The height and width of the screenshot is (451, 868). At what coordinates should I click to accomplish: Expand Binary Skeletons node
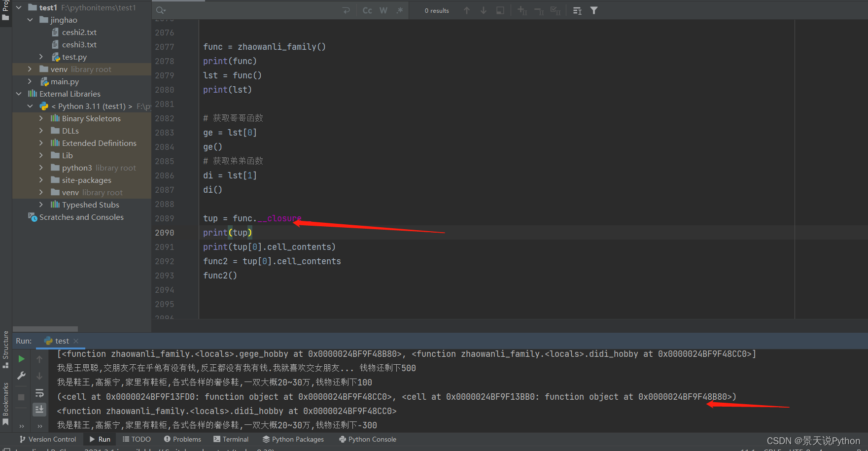pos(41,118)
